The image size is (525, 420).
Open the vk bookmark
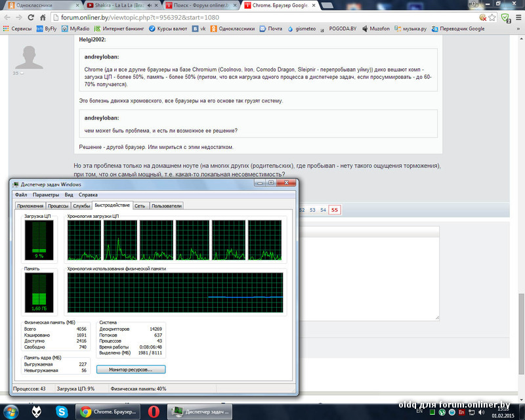(x=199, y=29)
